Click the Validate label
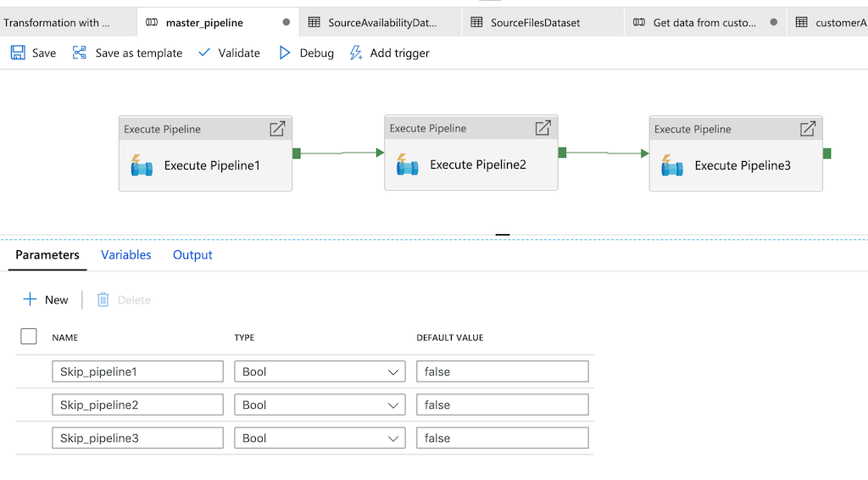 [x=239, y=53]
